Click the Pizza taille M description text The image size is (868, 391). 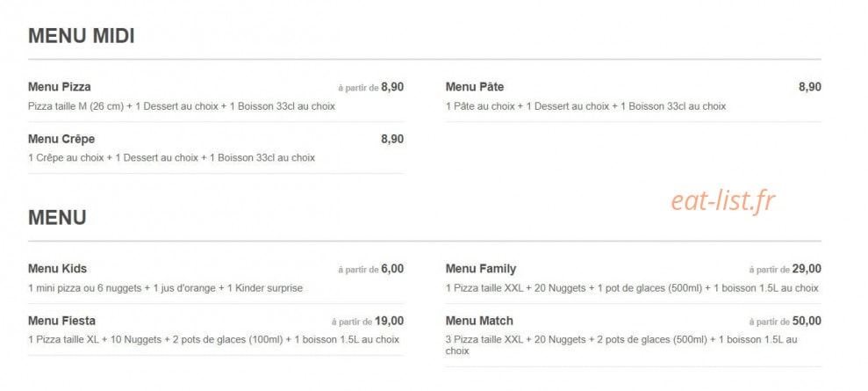[182, 105]
